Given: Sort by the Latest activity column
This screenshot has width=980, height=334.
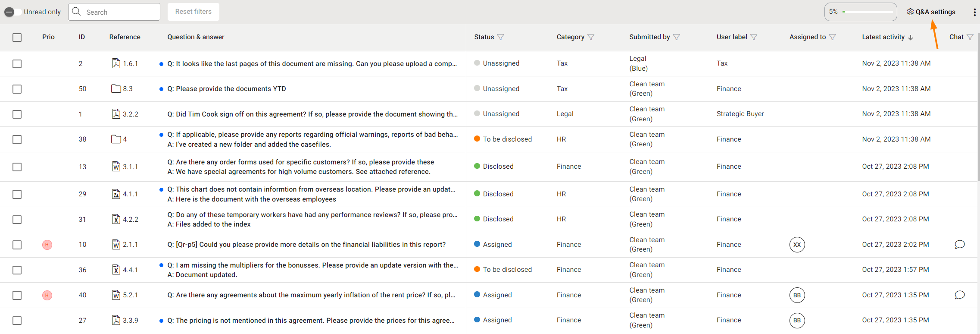Looking at the screenshot, I should coord(887,37).
